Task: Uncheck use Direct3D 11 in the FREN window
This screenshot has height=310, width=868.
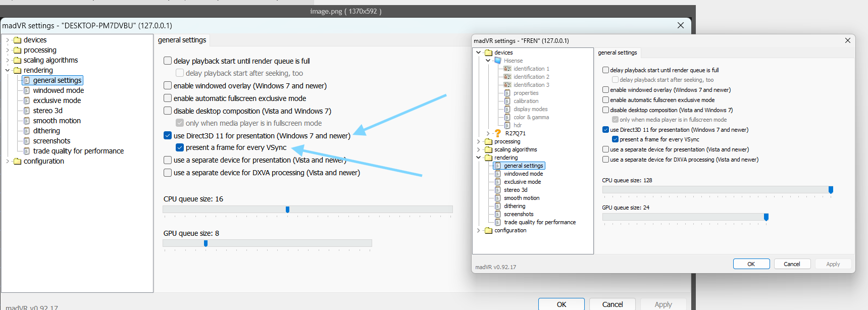Action: point(605,130)
